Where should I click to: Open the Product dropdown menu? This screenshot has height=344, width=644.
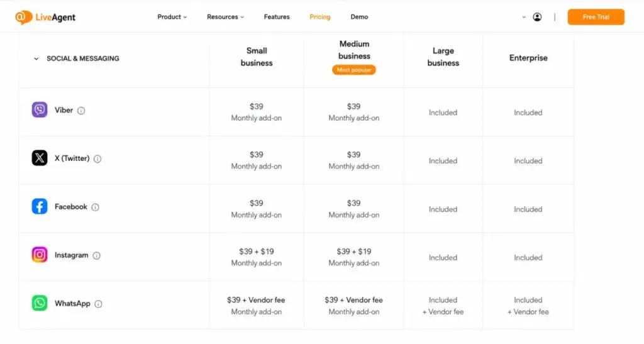172,17
